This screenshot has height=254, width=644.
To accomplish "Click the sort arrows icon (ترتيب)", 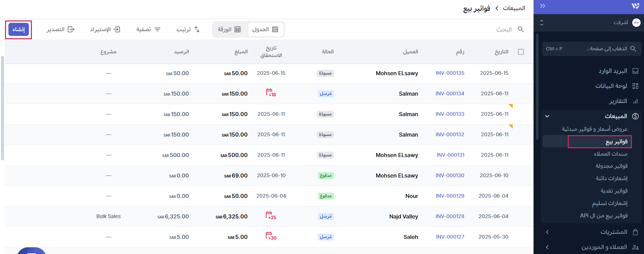I will (x=197, y=30).
